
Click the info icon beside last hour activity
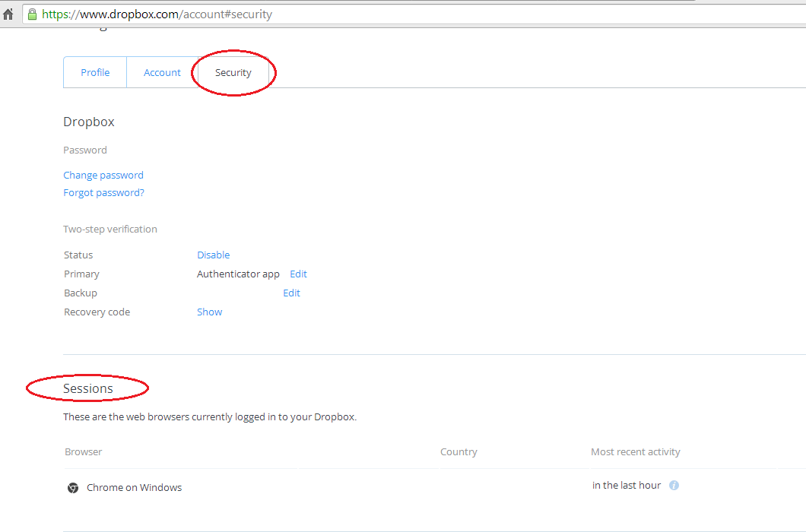(x=674, y=486)
